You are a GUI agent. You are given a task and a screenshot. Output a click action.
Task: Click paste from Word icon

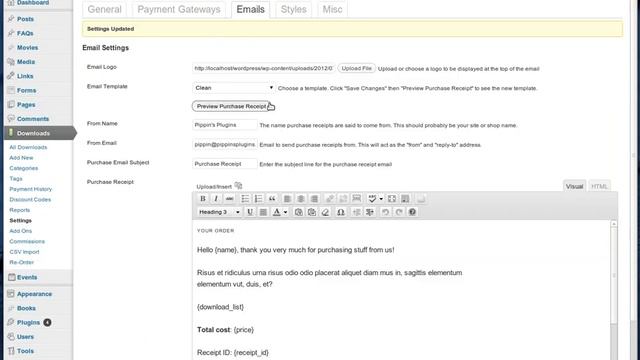click(312, 212)
